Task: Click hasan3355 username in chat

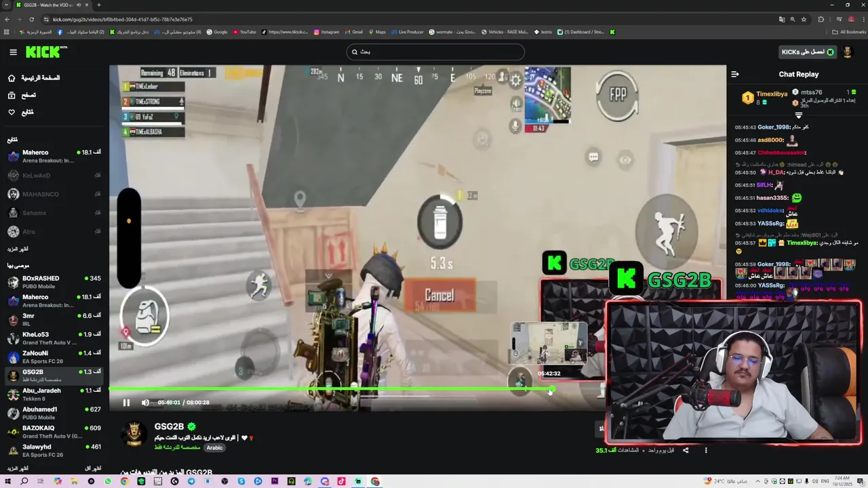Action: pos(772,198)
